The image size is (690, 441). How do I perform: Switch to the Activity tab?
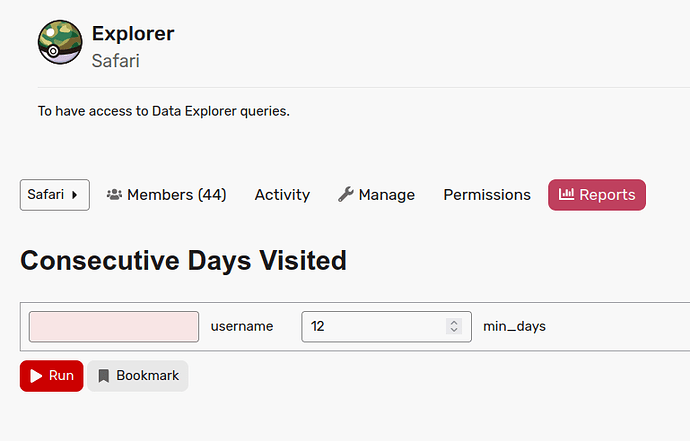(x=282, y=195)
